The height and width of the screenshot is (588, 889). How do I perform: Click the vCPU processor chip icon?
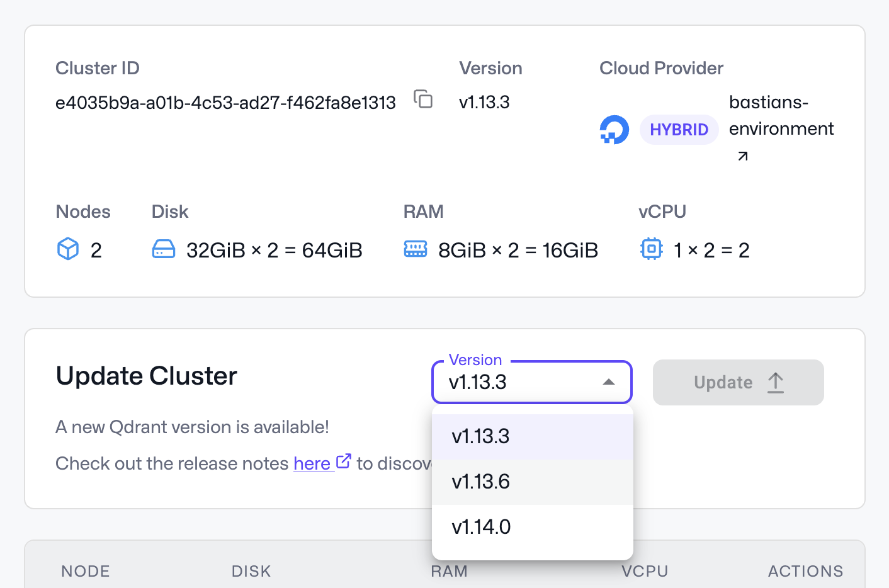point(652,249)
